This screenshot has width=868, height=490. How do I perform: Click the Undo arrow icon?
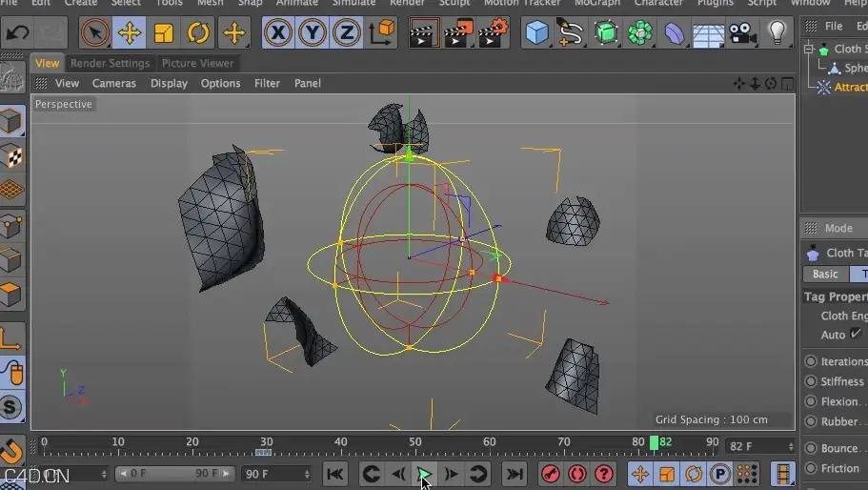pyautogui.click(x=18, y=32)
